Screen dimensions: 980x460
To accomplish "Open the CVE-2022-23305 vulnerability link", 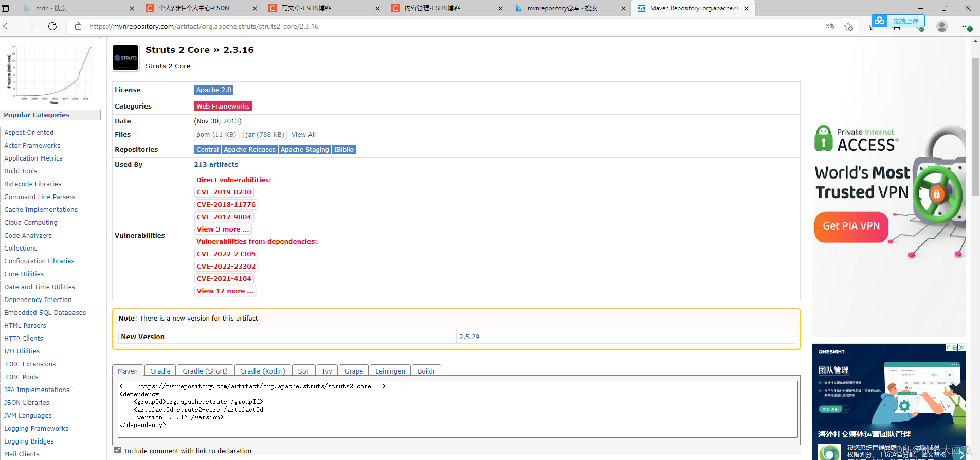I will point(226,254).
